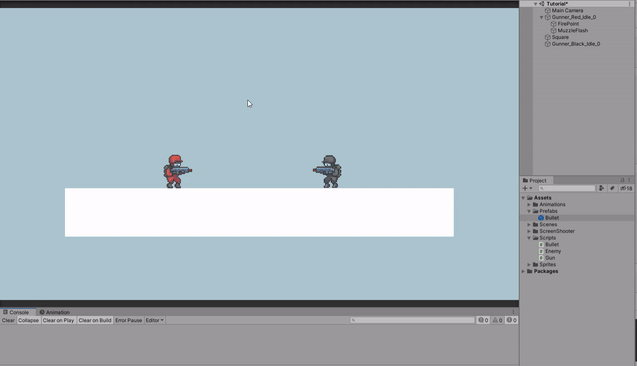The height and width of the screenshot is (366, 637).
Task: Switch to the Animation tab
Action: [54, 312]
